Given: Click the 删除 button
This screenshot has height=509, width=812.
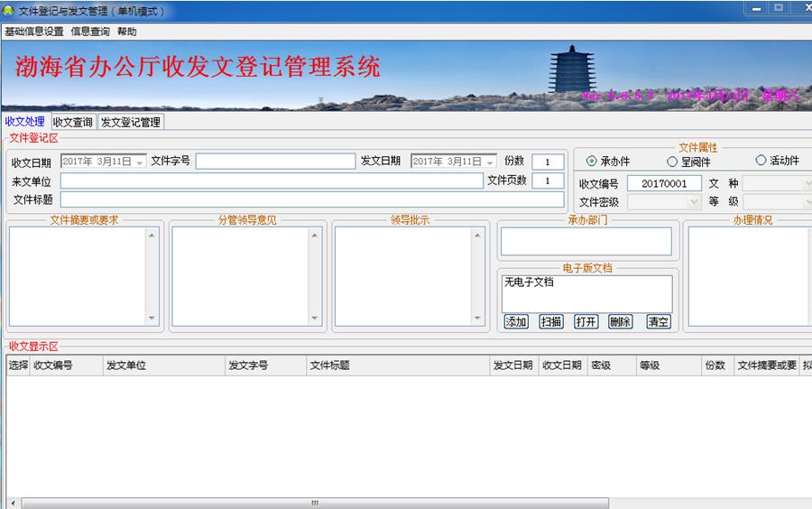Looking at the screenshot, I should (621, 321).
